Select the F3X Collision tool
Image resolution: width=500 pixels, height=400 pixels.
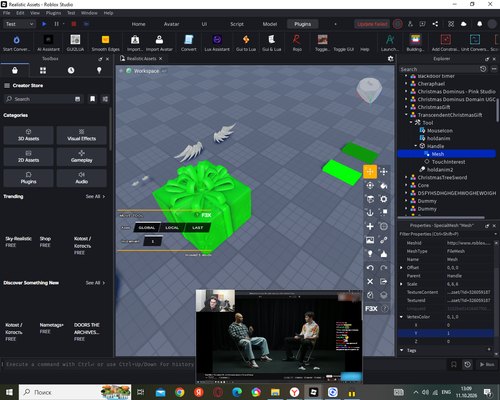pyautogui.click(x=384, y=213)
